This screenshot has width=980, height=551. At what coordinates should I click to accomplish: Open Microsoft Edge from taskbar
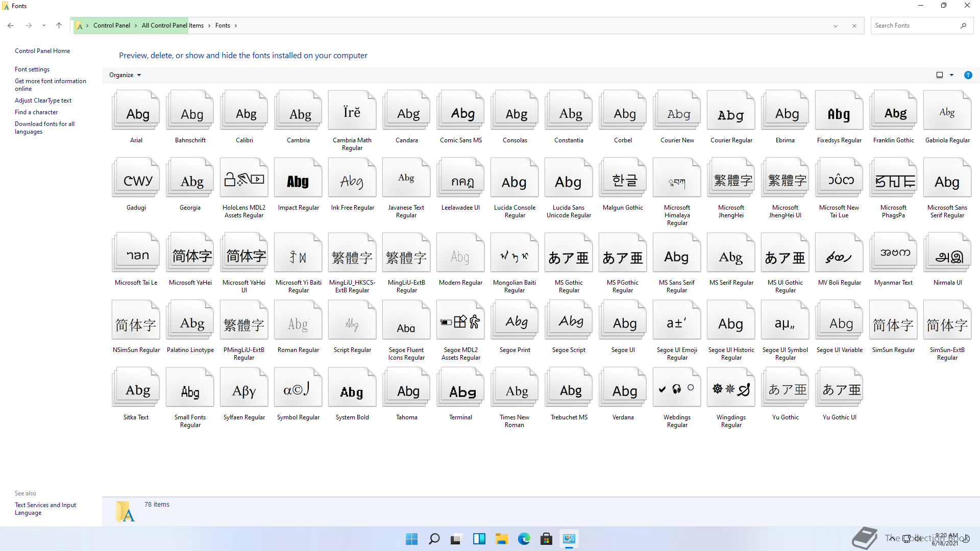(524, 539)
